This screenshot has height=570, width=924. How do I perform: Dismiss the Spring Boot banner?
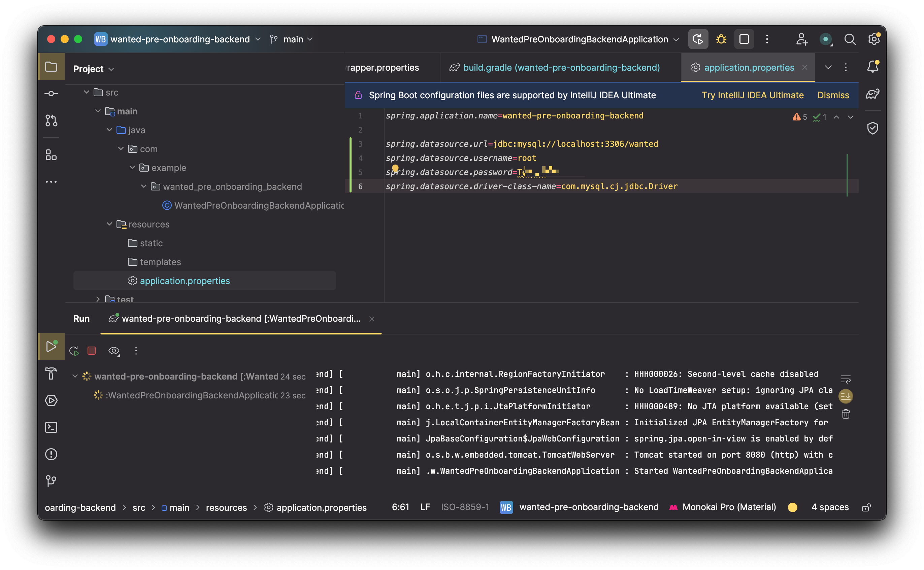(833, 95)
